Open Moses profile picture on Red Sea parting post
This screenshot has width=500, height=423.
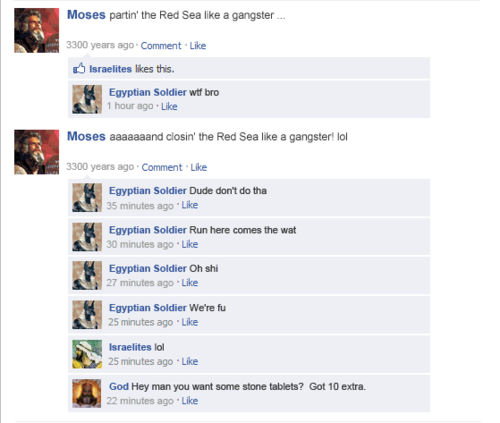point(37,30)
